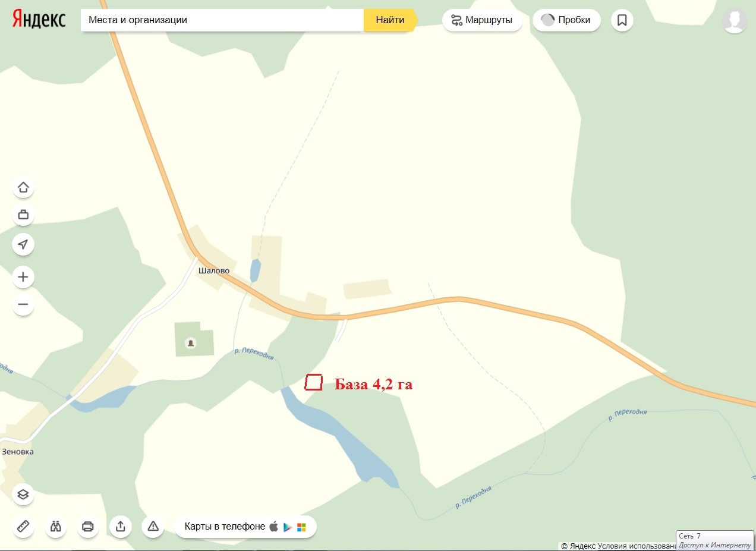This screenshot has width=756, height=551.
Task: Click the yellow Найти search button
Action: [390, 20]
